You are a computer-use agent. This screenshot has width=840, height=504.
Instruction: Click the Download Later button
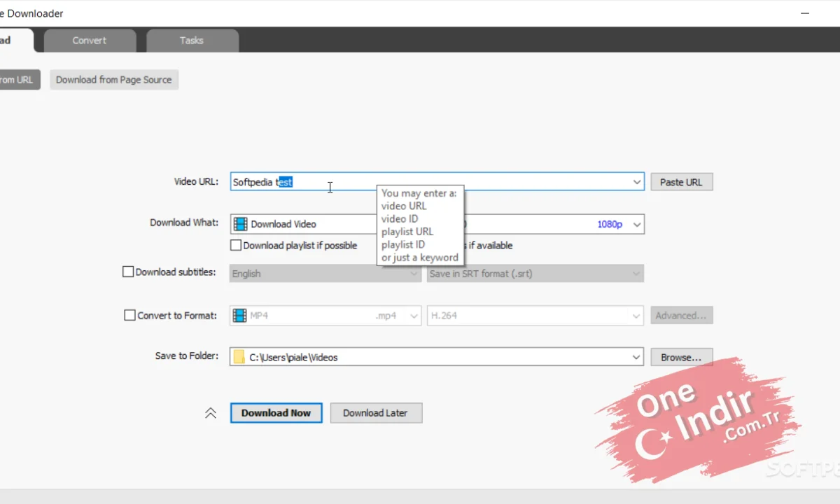[376, 413]
